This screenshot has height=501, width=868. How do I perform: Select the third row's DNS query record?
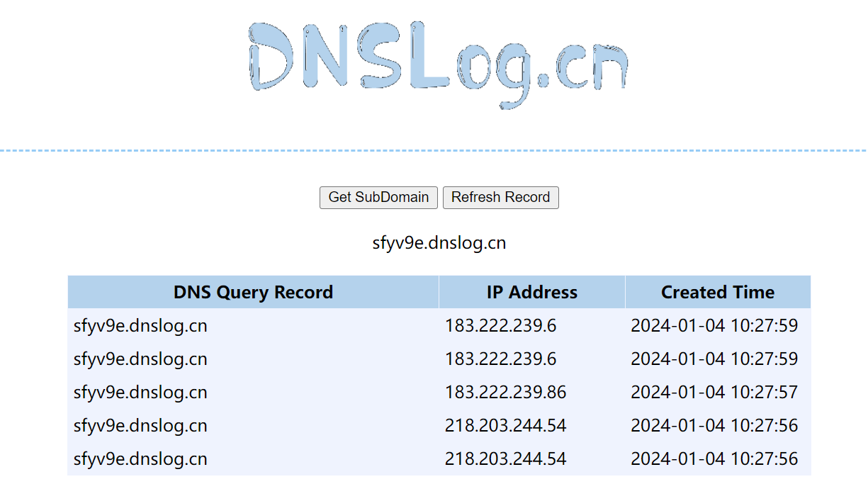tap(140, 392)
